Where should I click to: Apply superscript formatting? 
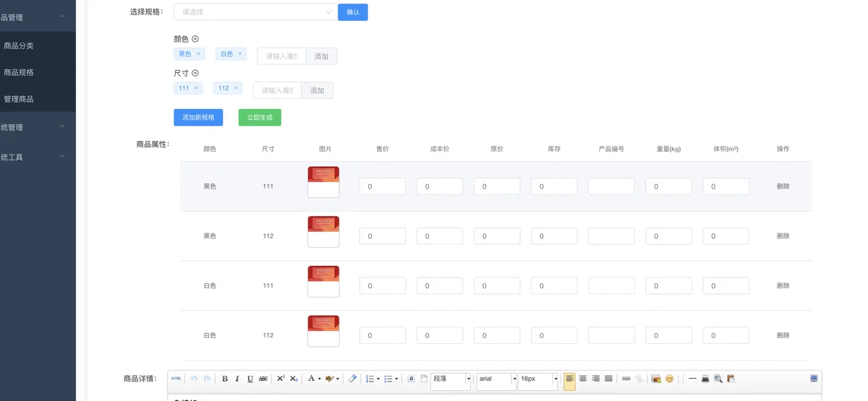281,379
